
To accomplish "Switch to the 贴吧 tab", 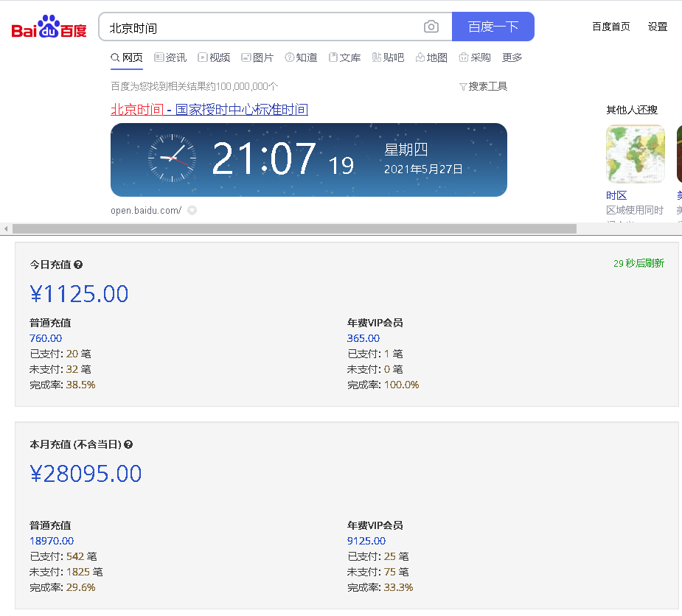I will point(388,57).
